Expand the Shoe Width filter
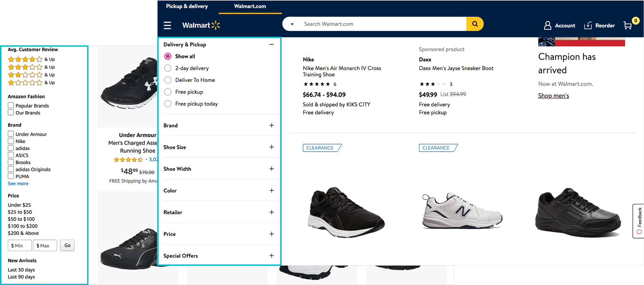Screen dimensions: 644x285 tap(271, 169)
